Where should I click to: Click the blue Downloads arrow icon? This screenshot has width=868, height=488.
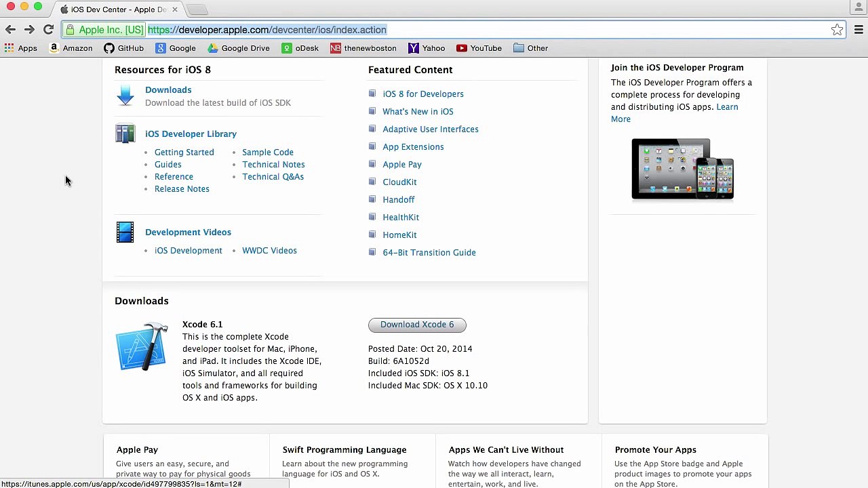click(x=125, y=96)
